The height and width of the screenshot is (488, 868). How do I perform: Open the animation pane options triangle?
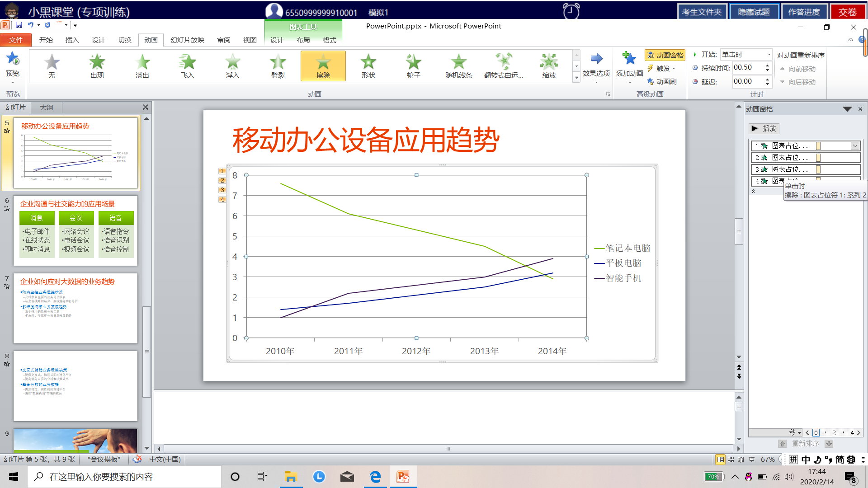[847, 109]
